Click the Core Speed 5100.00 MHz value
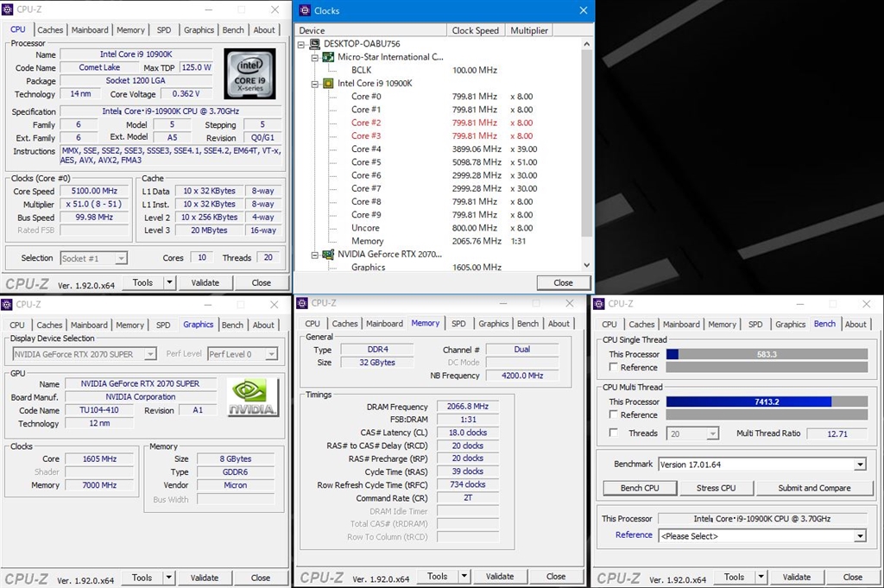This screenshot has height=588, width=884. pyautogui.click(x=94, y=191)
